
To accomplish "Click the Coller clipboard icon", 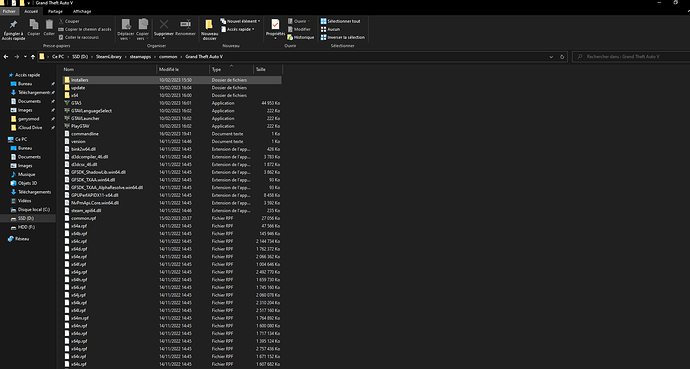I will pos(49,24).
